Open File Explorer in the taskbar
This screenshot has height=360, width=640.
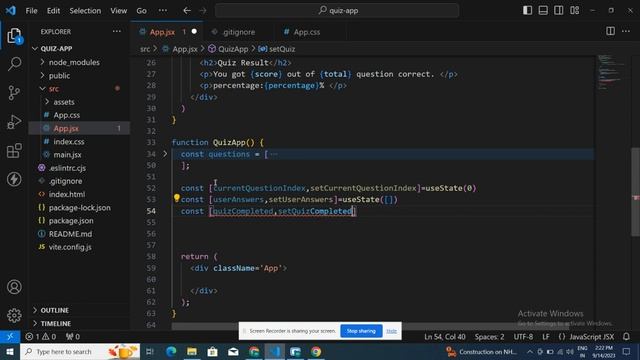pos(192,351)
